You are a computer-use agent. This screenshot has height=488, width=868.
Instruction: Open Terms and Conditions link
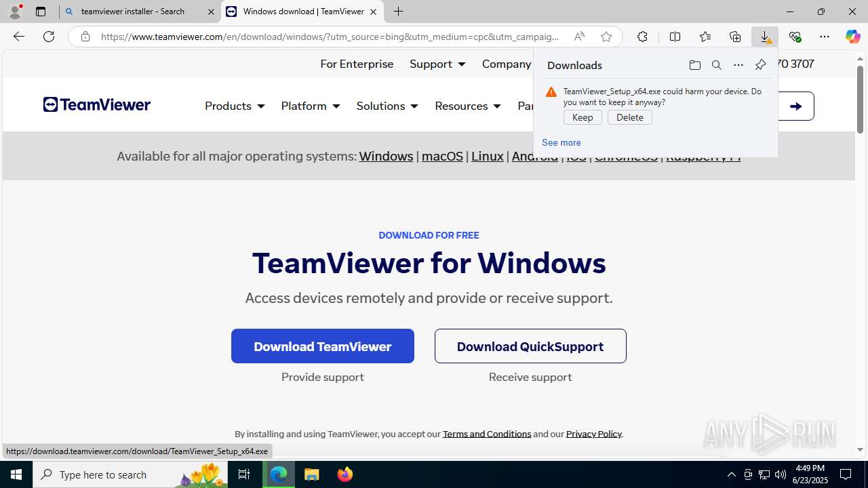pos(487,434)
